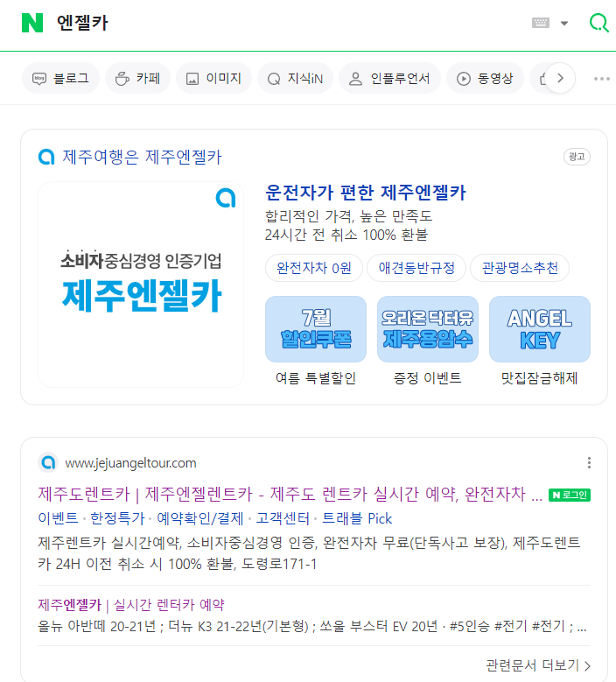Viewport: 616px width, 682px height.
Task: Click the 애견동반규정 chip
Action: click(x=416, y=268)
